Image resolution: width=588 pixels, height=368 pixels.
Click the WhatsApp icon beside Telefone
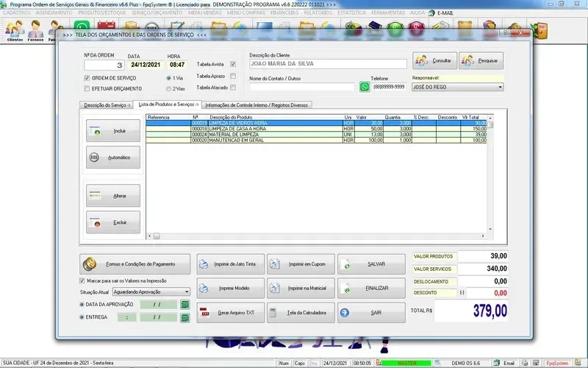[x=365, y=87]
